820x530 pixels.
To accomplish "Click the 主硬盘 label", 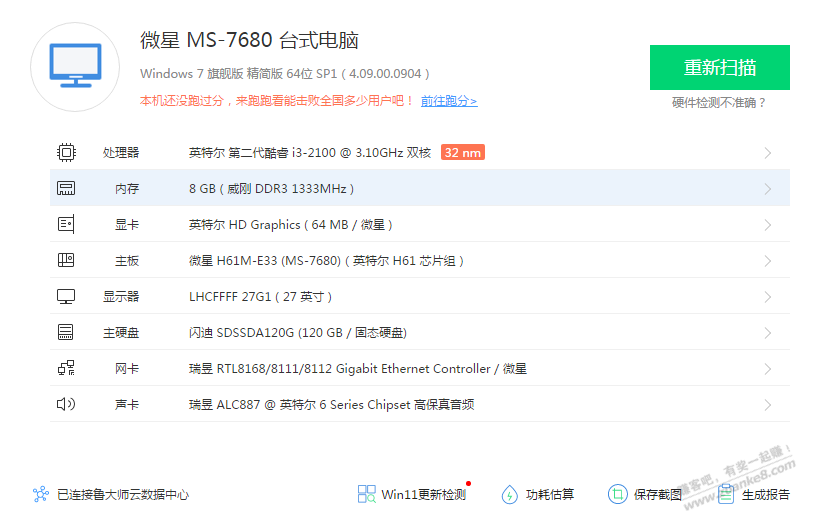I will (x=121, y=333).
